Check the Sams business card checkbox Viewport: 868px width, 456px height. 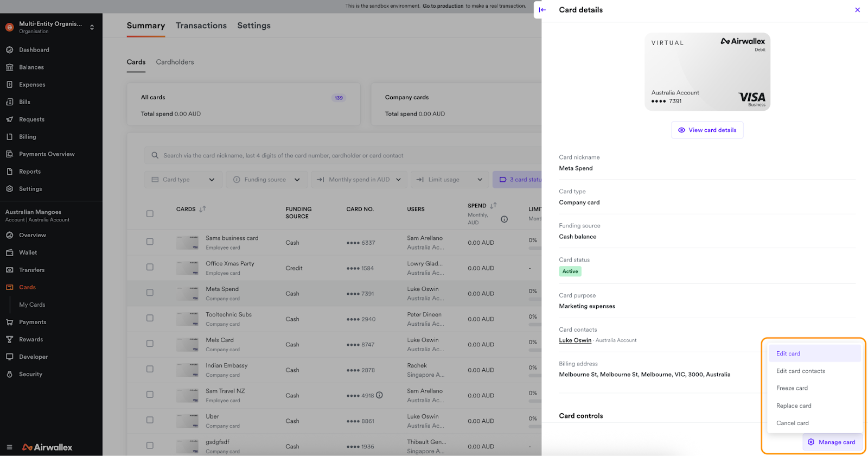click(150, 242)
